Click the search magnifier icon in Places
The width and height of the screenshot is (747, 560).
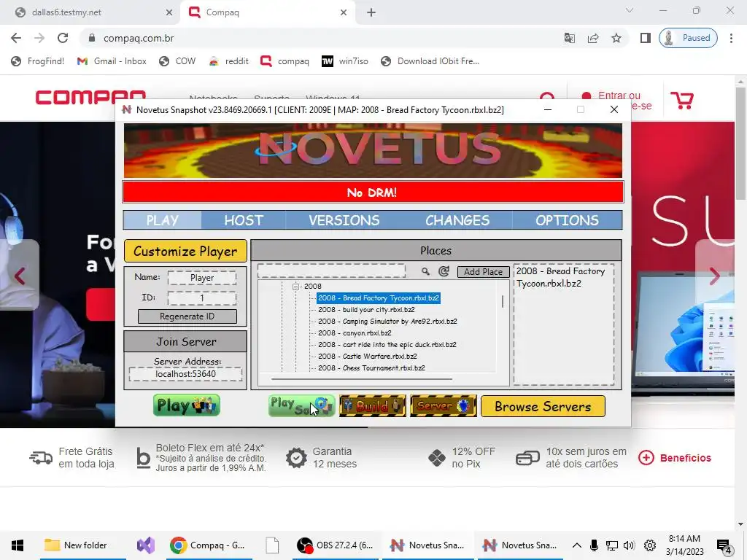point(425,271)
